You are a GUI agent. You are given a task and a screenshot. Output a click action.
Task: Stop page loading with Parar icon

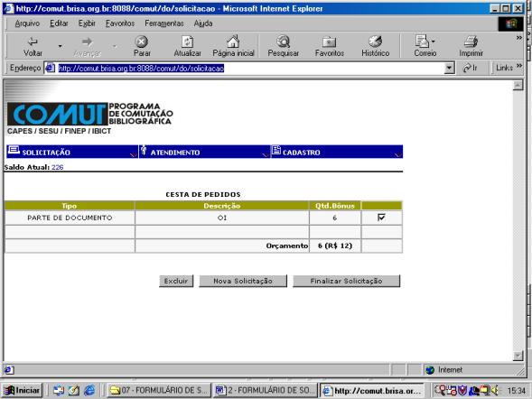tap(142, 42)
